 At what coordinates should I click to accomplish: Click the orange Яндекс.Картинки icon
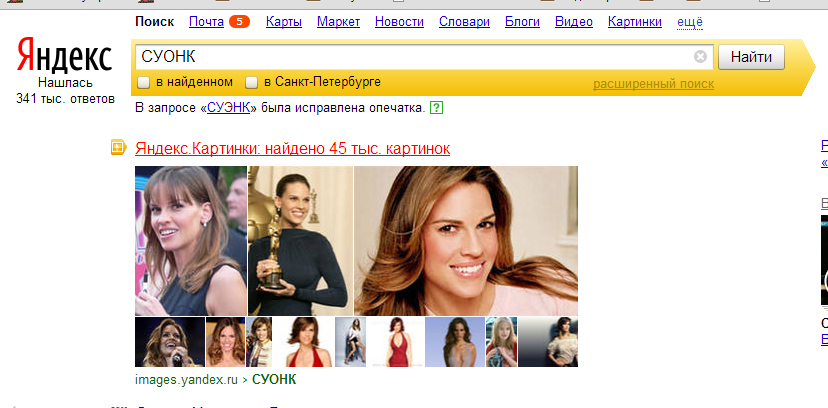(x=118, y=149)
